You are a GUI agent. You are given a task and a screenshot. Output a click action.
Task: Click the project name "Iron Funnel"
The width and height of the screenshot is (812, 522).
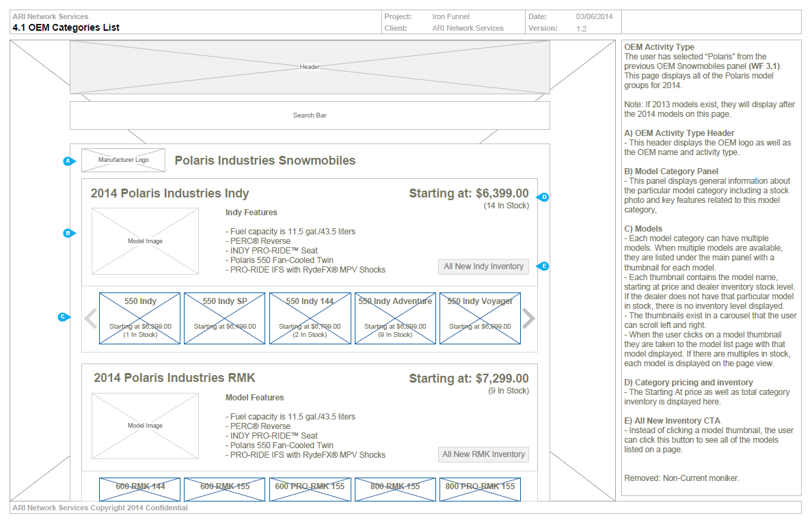[x=451, y=16]
